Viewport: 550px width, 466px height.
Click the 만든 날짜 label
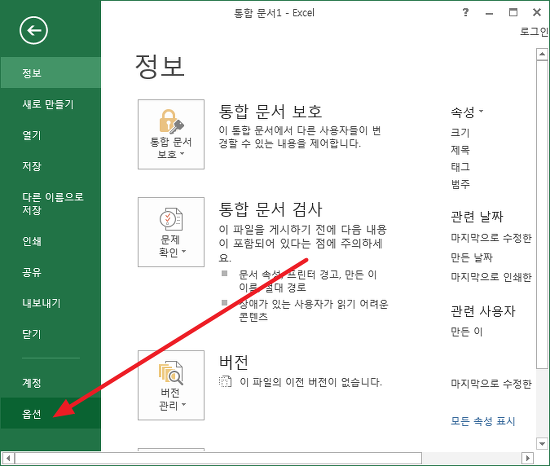pyautogui.click(x=471, y=257)
